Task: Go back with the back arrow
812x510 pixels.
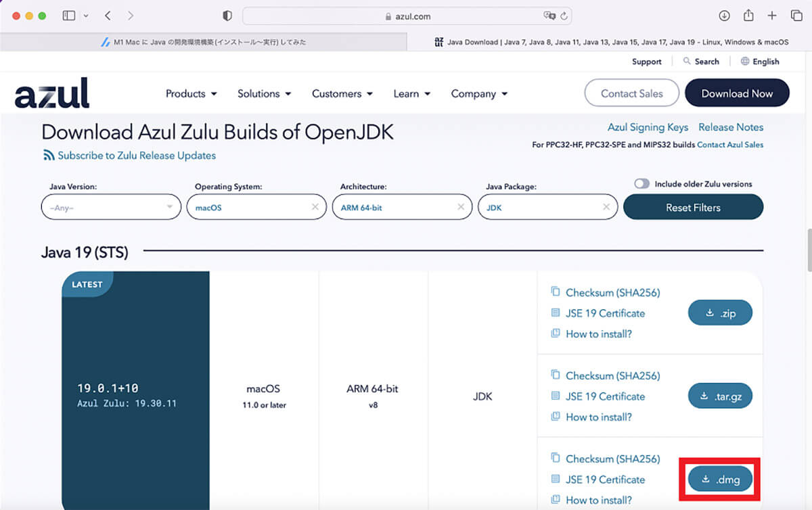Action: click(x=108, y=16)
